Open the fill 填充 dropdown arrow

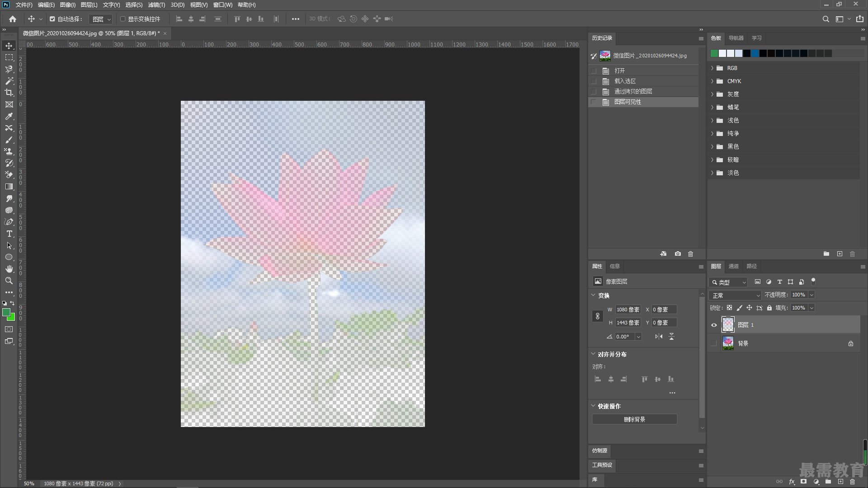(x=811, y=308)
